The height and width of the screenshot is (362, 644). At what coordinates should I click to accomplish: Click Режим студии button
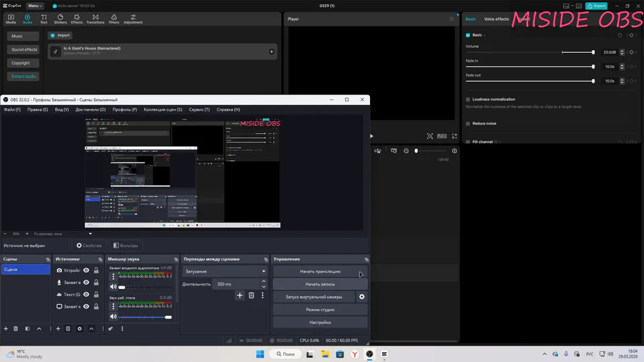320,310
